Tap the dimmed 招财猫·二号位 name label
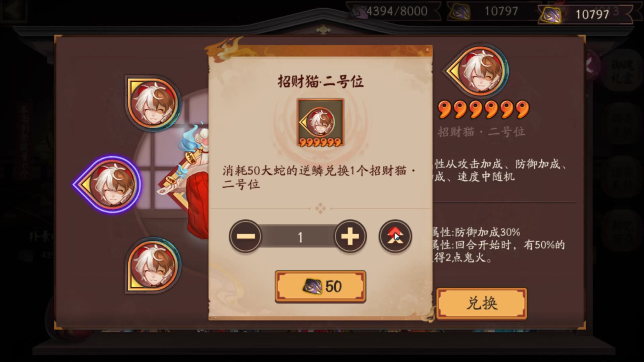 click(481, 132)
